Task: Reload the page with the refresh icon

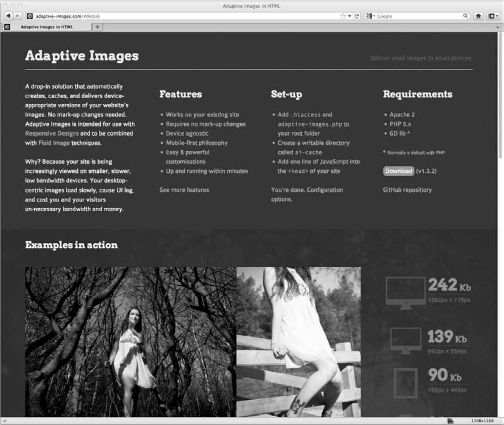Action: 357,16
